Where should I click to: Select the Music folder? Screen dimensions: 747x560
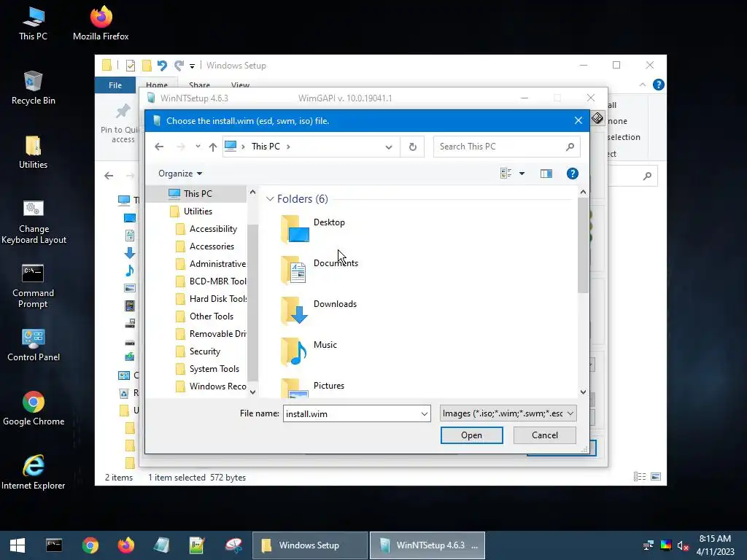coord(309,351)
